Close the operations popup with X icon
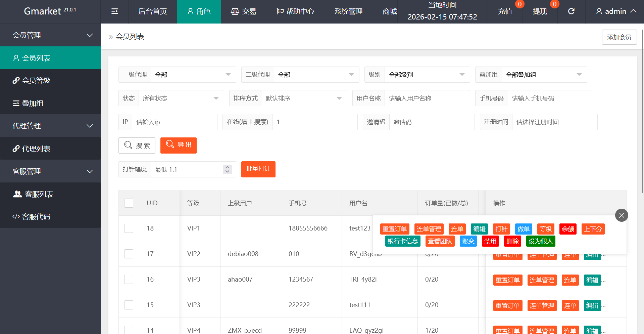The height and width of the screenshot is (334, 644). point(622,215)
